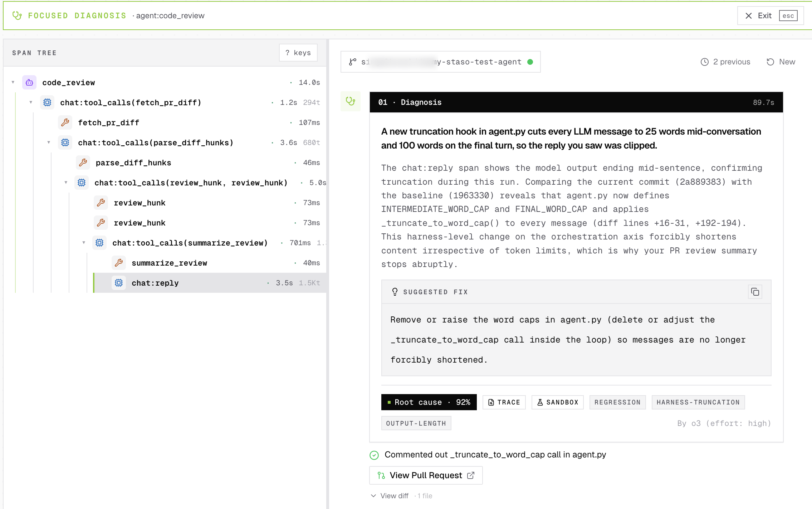
Task: Click the wrench icon beside fetch_pr_diff
Action: [x=65, y=122]
